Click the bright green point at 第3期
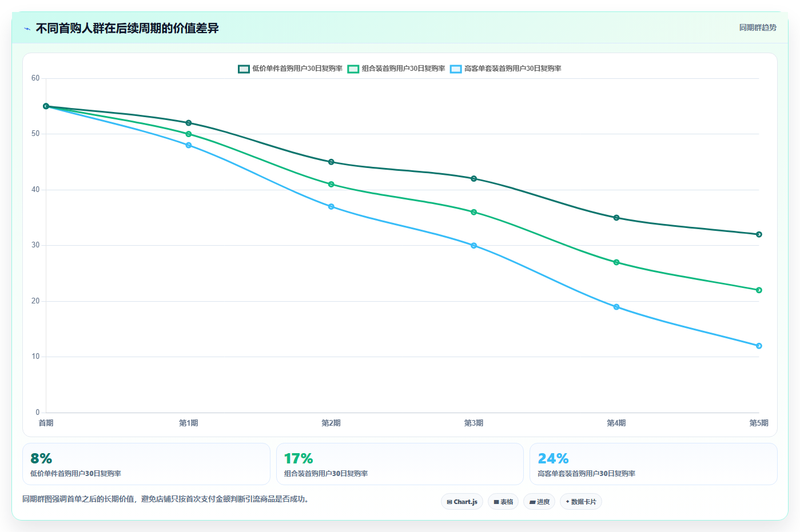Viewport: 800px width, 532px height. [473, 212]
